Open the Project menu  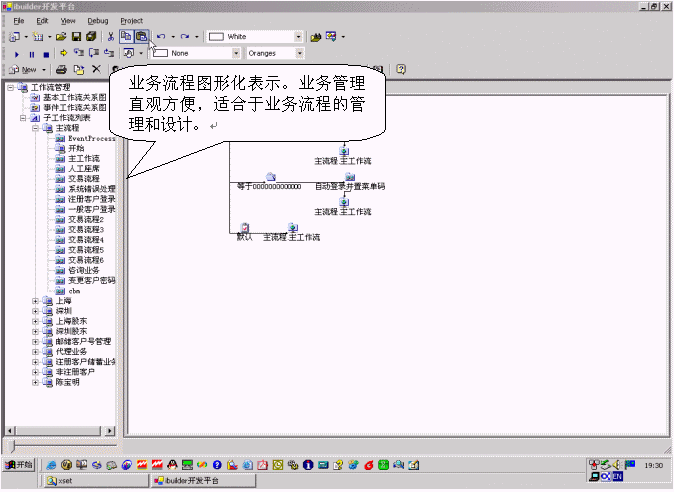(131, 20)
